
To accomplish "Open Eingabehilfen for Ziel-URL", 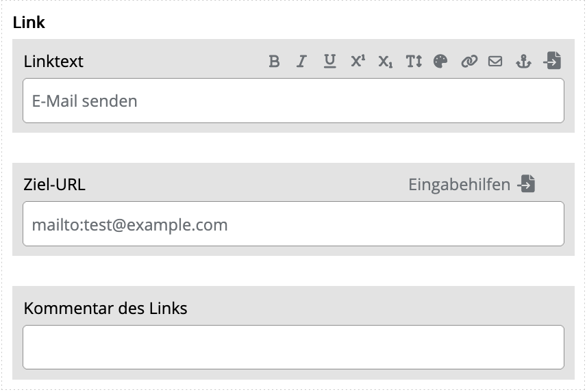I will click(459, 185).
